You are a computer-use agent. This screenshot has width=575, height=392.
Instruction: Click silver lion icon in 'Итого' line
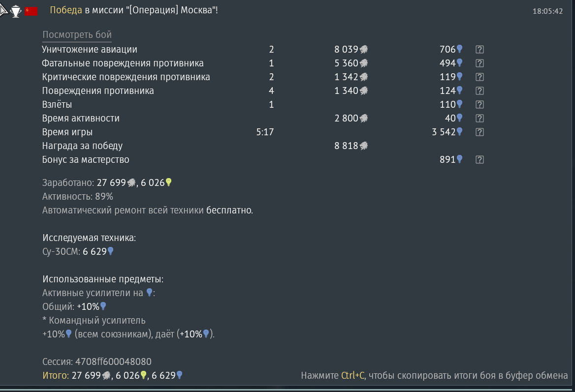pyautogui.click(x=106, y=375)
